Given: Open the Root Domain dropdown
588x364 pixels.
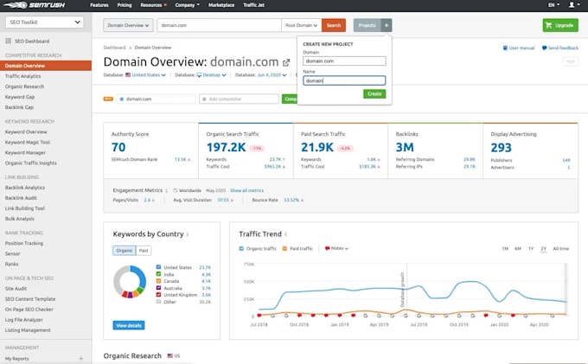Looking at the screenshot, I should [302, 25].
